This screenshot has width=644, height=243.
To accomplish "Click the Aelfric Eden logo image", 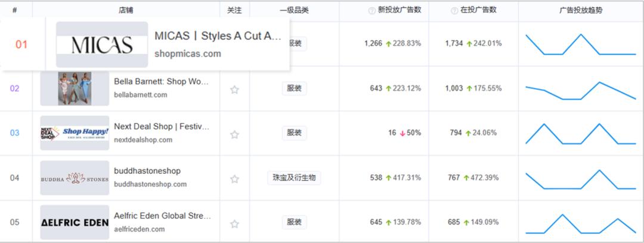I will [75, 222].
